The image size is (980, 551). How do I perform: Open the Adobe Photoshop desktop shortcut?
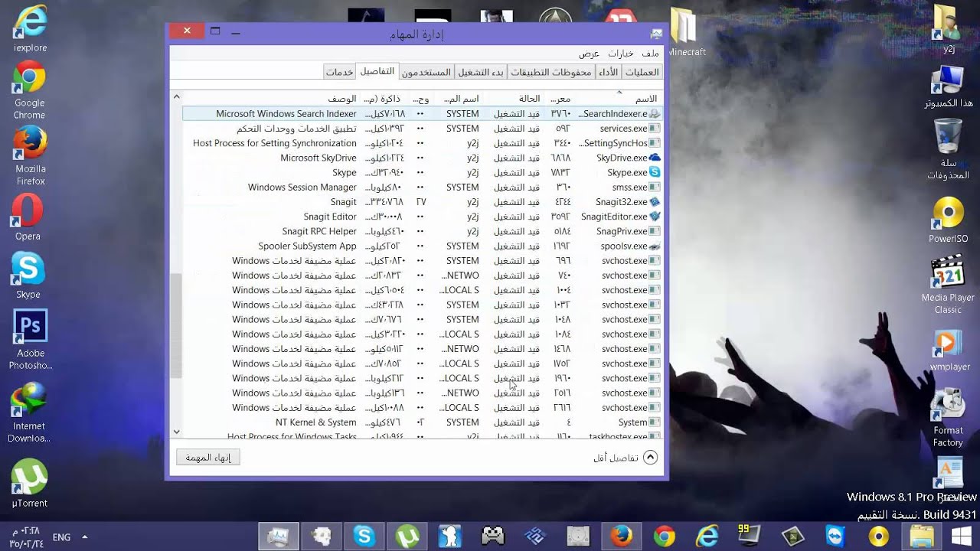point(30,339)
